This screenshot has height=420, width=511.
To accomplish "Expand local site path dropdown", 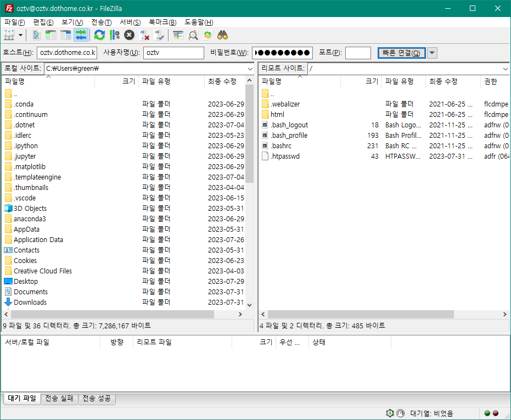I will coord(250,69).
